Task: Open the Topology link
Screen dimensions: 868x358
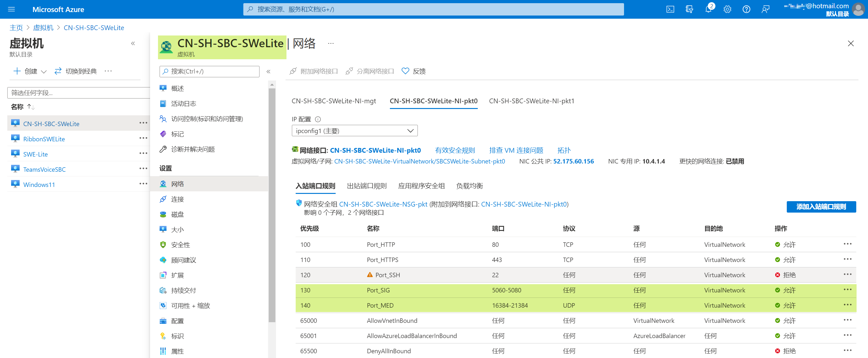Action: (564, 150)
